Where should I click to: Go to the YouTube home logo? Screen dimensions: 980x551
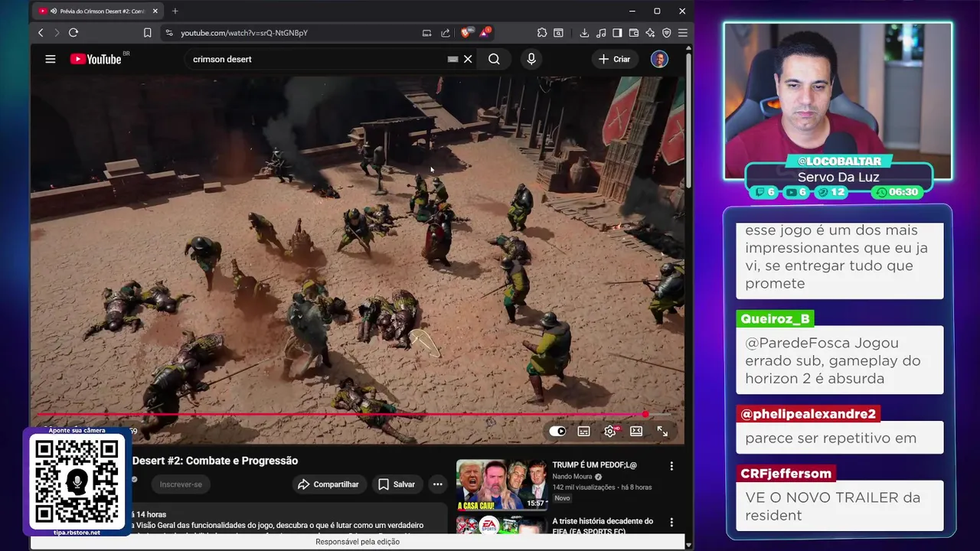(97, 59)
